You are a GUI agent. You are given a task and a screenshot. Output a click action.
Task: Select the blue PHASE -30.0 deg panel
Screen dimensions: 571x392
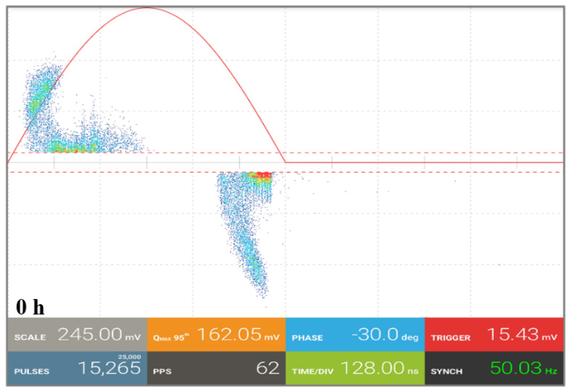(355, 335)
